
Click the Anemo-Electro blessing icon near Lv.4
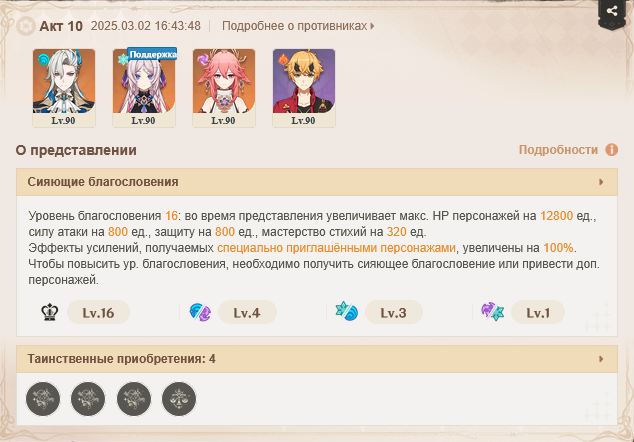click(x=200, y=313)
